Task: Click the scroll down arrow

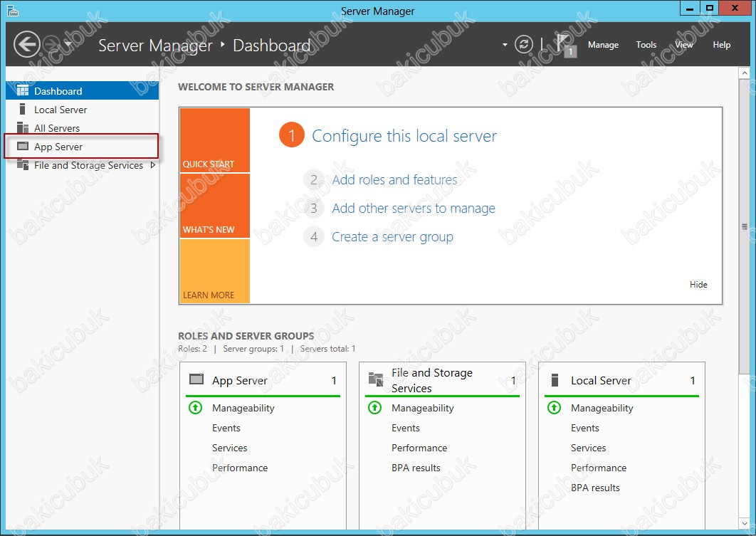Action: point(744,522)
